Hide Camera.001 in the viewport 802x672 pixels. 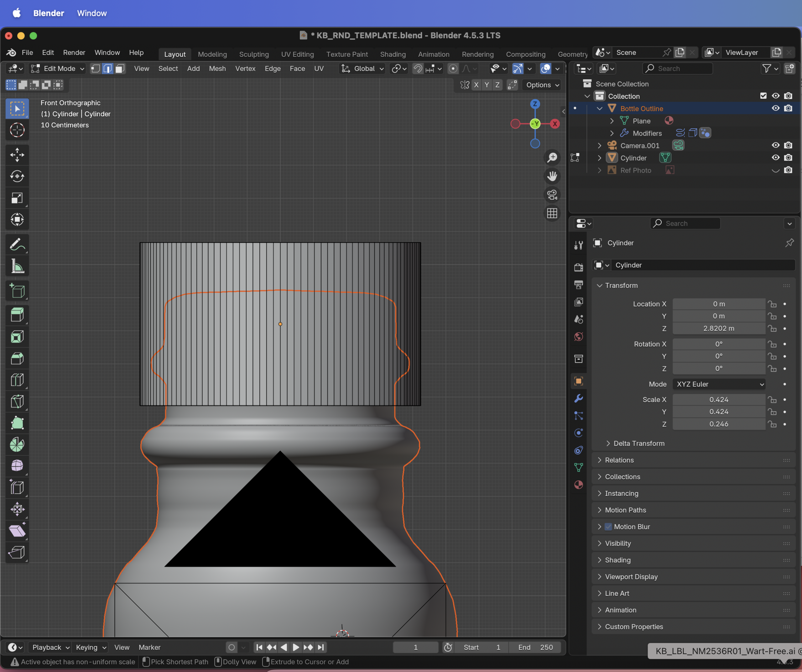pos(775,145)
